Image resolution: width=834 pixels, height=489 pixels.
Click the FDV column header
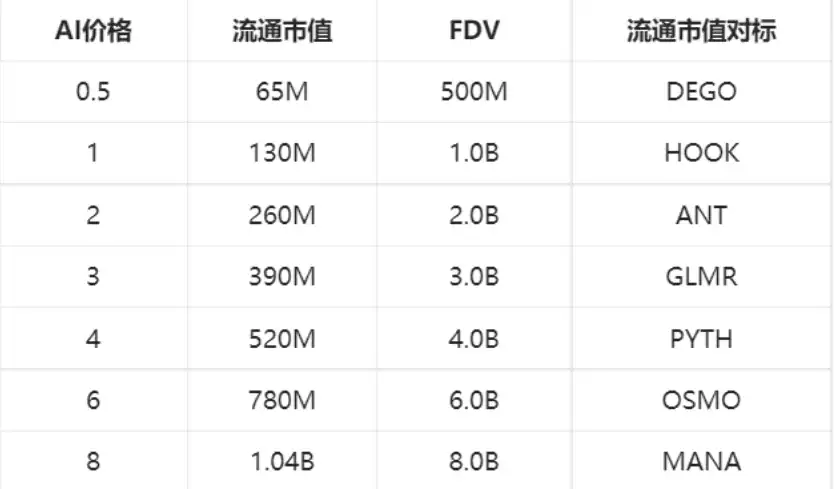pyautogui.click(x=474, y=31)
